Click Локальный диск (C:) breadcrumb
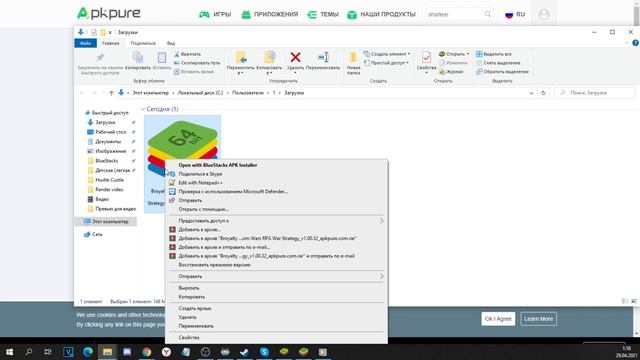This screenshot has width=640, height=360. pos(200,93)
